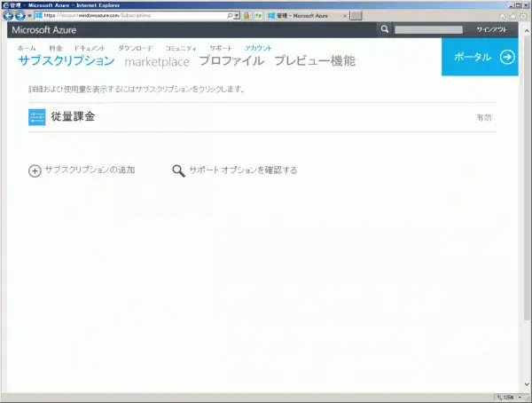The height and width of the screenshot is (403, 532).
Task: Open 料金 navigation link
Action: pos(56,48)
